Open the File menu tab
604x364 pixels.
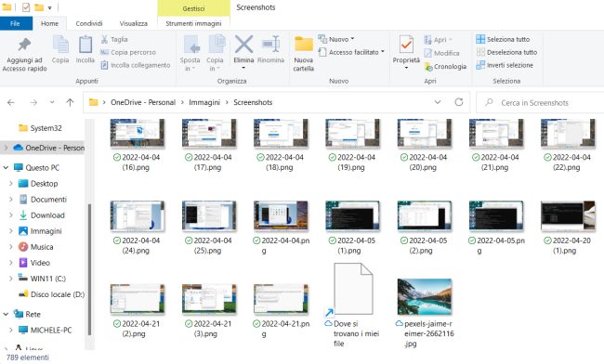tap(16, 23)
